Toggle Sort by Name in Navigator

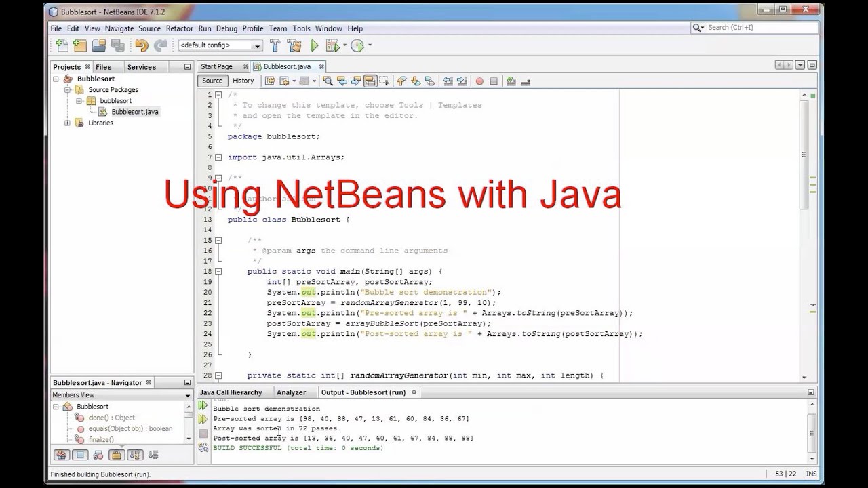(134, 455)
